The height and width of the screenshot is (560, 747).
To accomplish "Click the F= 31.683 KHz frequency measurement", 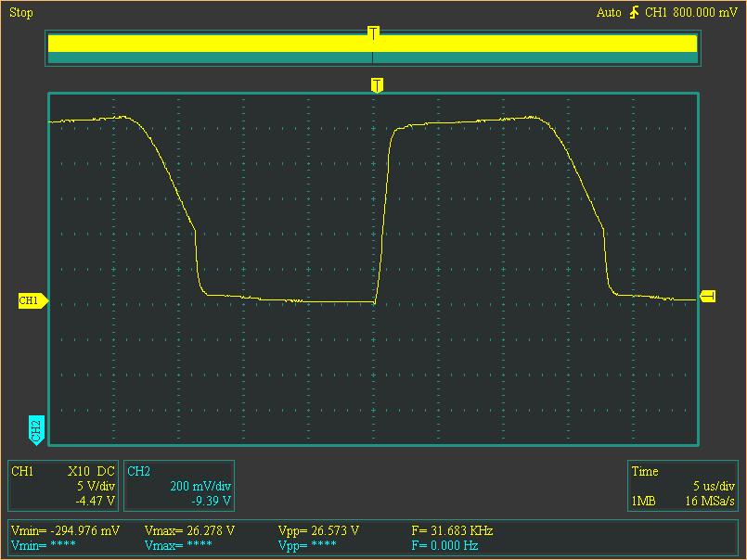I will [x=452, y=531].
